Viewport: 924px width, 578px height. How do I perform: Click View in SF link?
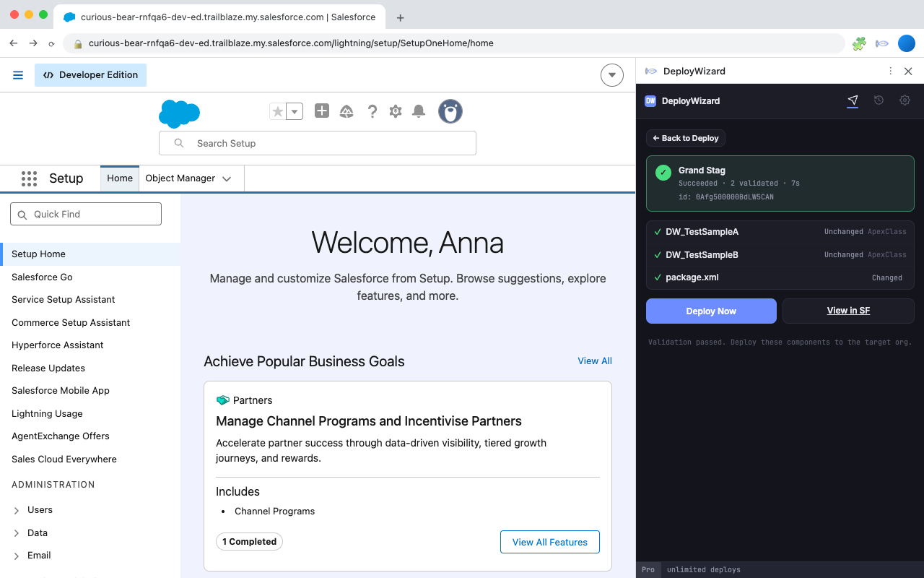click(848, 311)
